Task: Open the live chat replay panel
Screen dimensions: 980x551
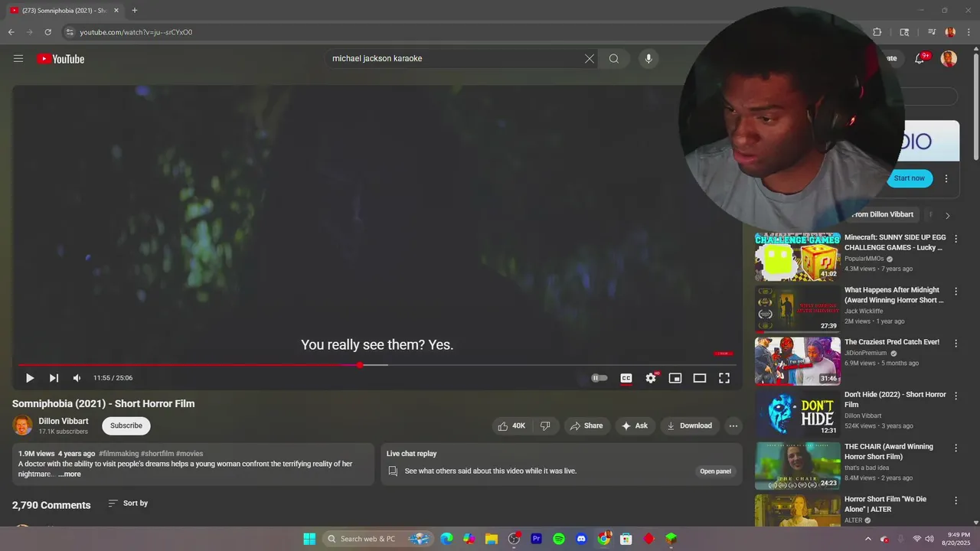Action: point(715,471)
